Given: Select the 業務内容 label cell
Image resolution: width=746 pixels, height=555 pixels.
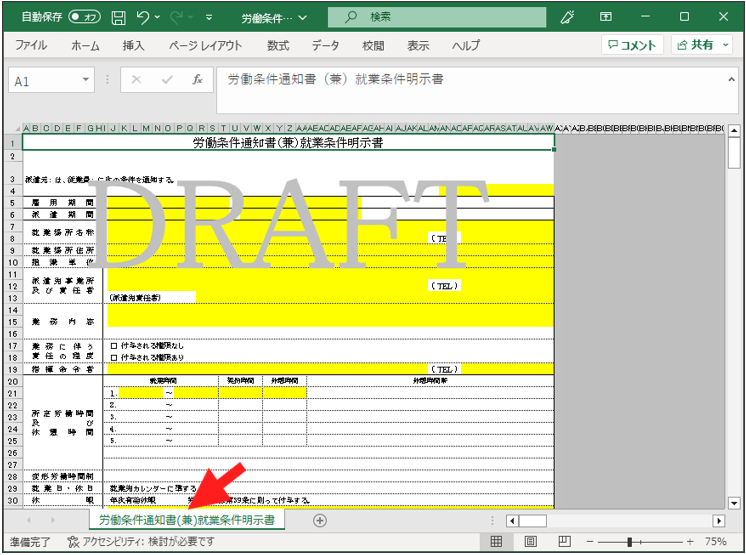Looking at the screenshot, I should point(63,322).
